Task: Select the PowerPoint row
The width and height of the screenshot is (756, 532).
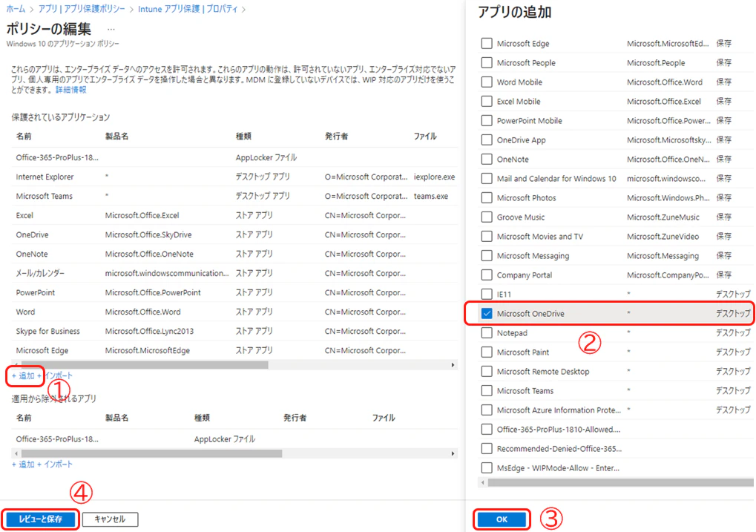Action: pyautogui.click(x=234, y=293)
